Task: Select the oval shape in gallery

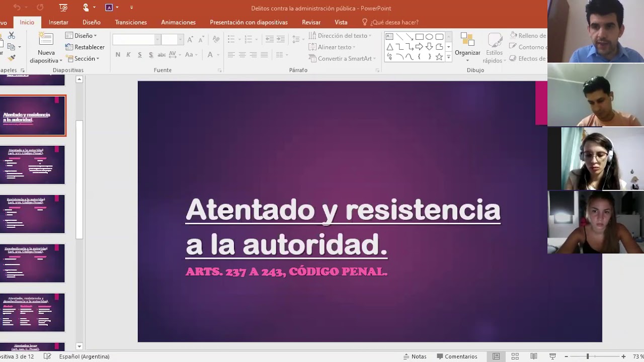Action: click(429, 37)
